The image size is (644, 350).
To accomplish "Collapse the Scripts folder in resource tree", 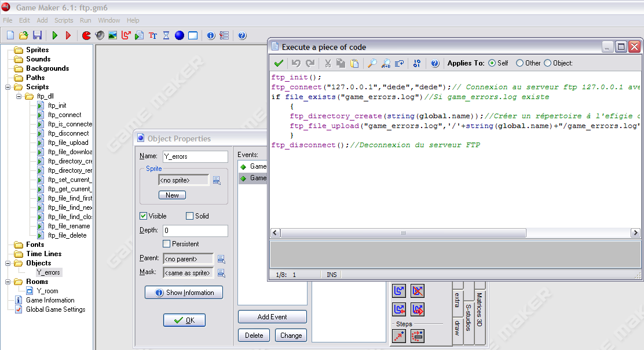I will pos(8,87).
